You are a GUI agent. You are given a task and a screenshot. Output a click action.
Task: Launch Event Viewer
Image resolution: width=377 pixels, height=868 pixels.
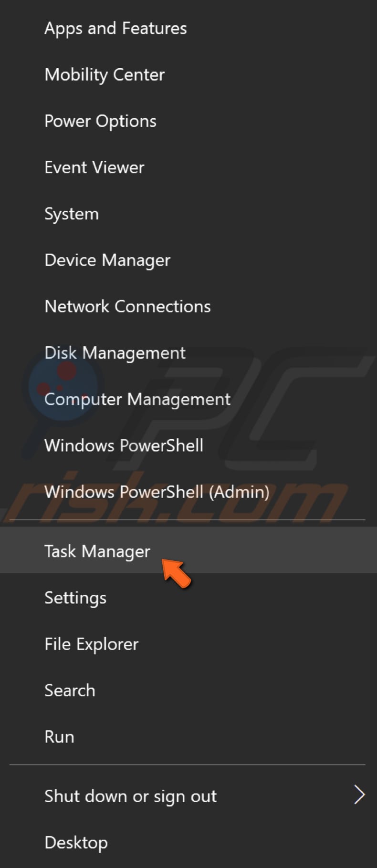pyautogui.click(x=94, y=167)
